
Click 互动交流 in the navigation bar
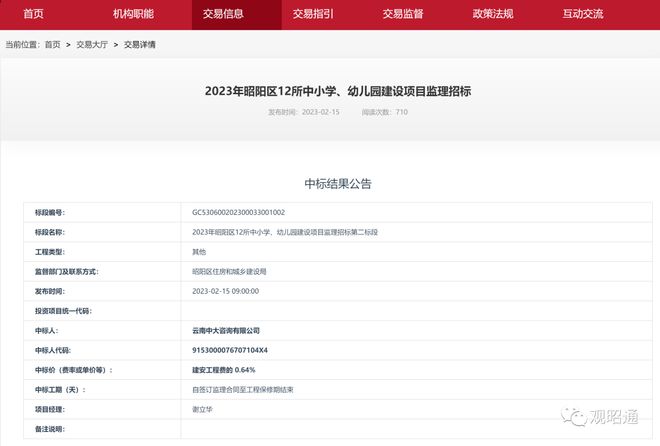583,14
